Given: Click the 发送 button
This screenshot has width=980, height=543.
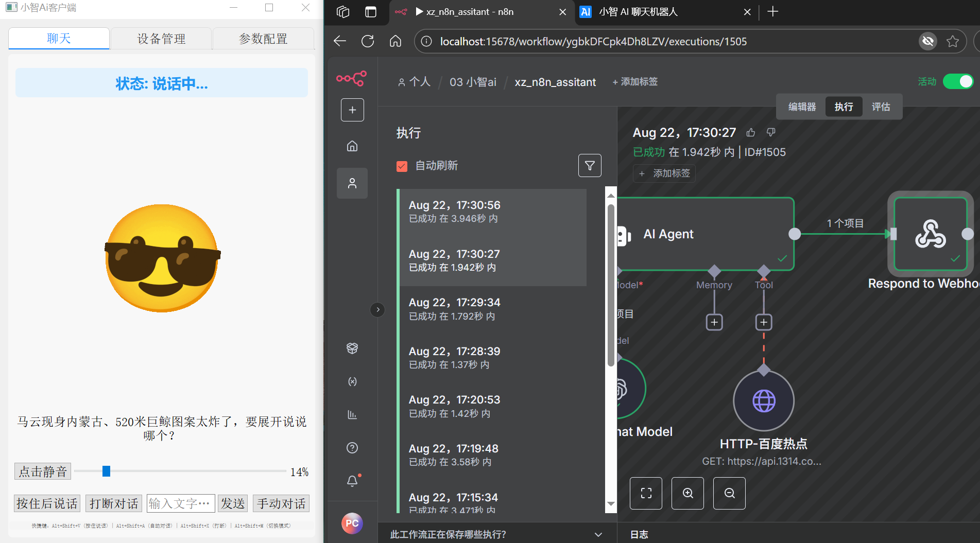Looking at the screenshot, I should point(233,503).
